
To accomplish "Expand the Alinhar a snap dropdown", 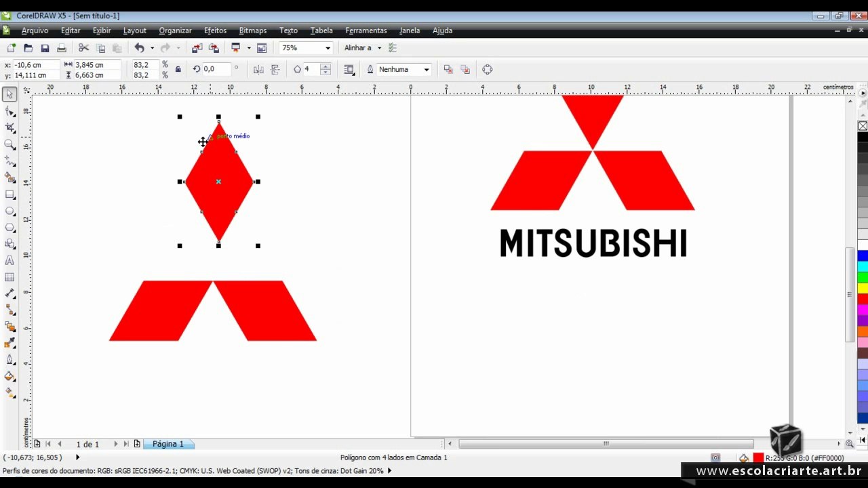I will coord(379,48).
